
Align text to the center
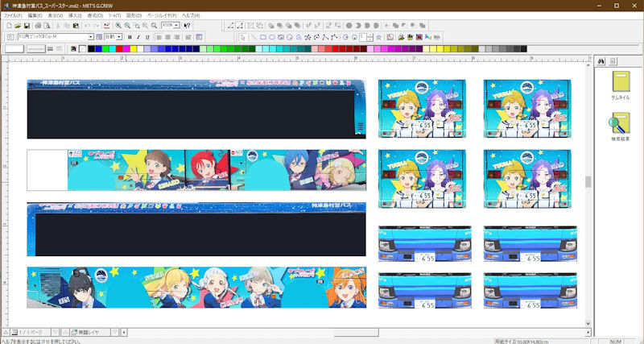168,37
